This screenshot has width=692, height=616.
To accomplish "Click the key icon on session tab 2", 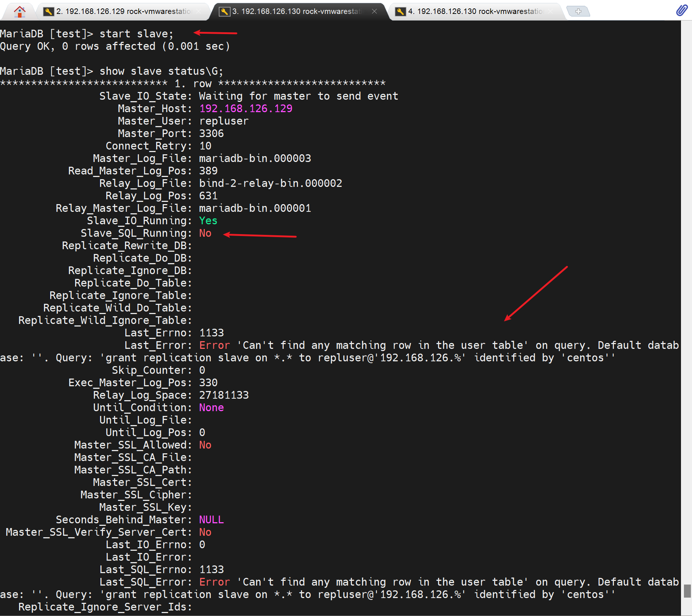I will pos(48,11).
